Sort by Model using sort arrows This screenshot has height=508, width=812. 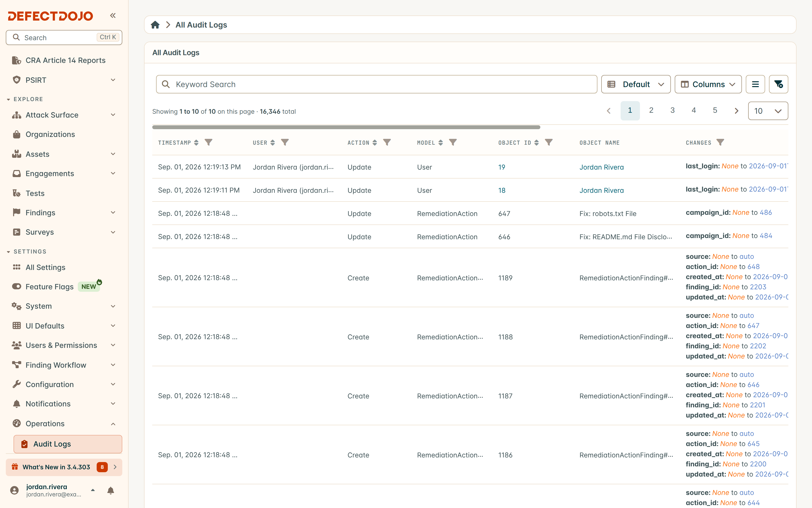point(441,142)
